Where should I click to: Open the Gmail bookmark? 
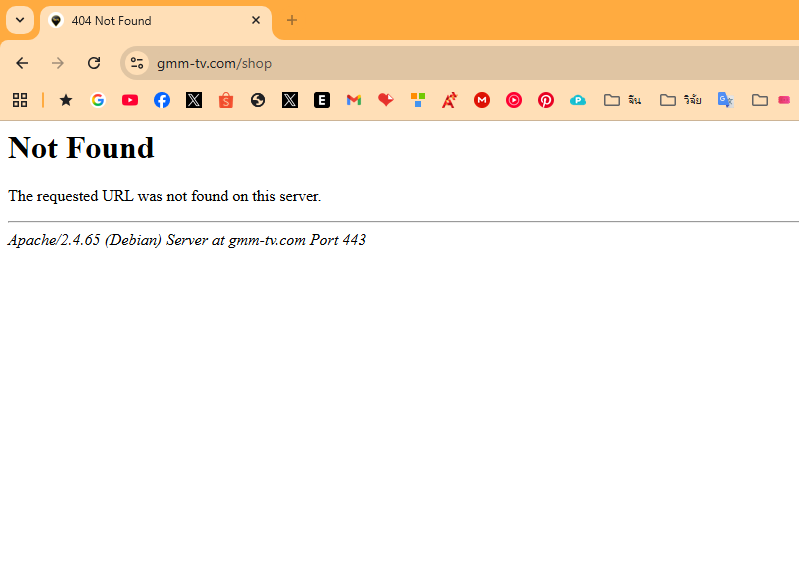(354, 100)
